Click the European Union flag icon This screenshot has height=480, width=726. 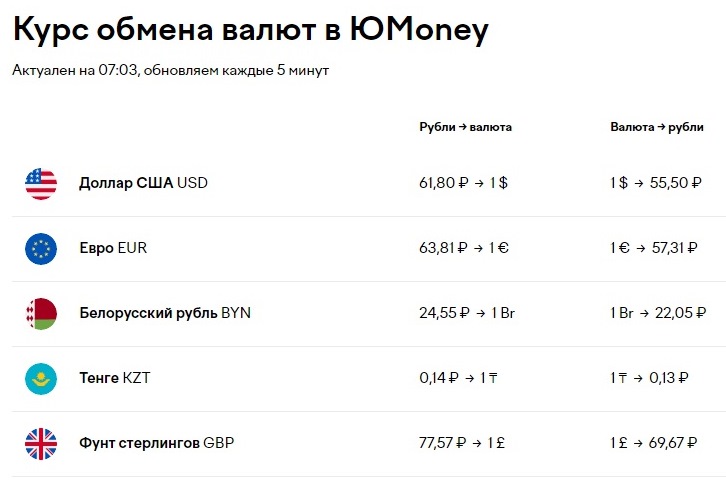[x=41, y=248]
